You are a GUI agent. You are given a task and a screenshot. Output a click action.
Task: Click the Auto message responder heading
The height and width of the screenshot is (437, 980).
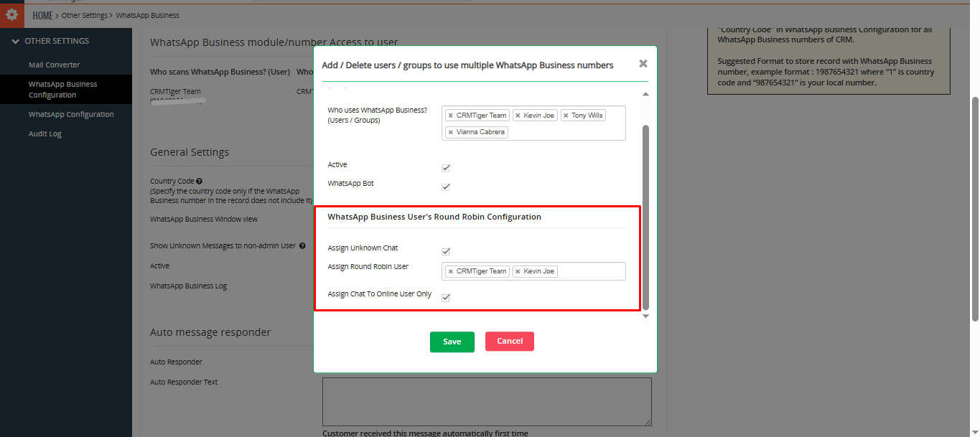coord(210,332)
